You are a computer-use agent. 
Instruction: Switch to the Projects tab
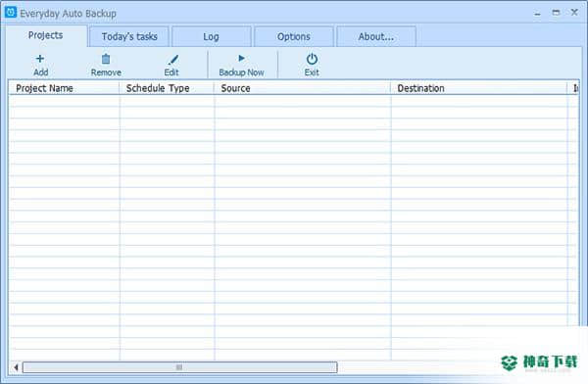point(46,35)
